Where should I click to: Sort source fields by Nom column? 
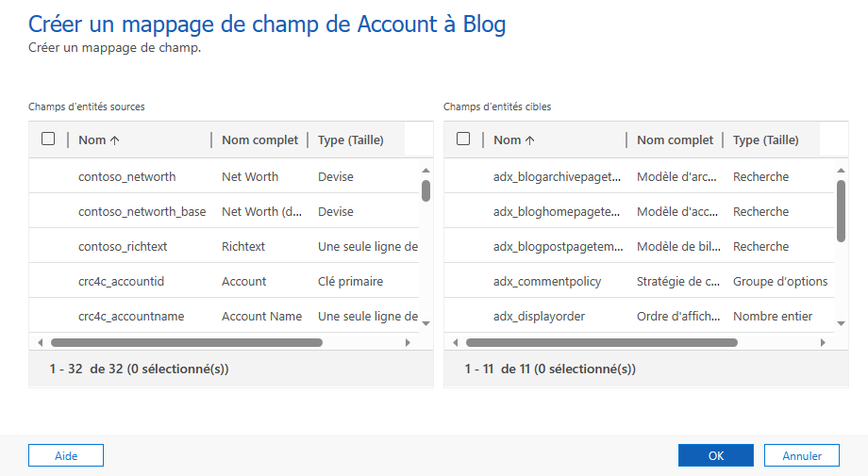[x=98, y=140]
